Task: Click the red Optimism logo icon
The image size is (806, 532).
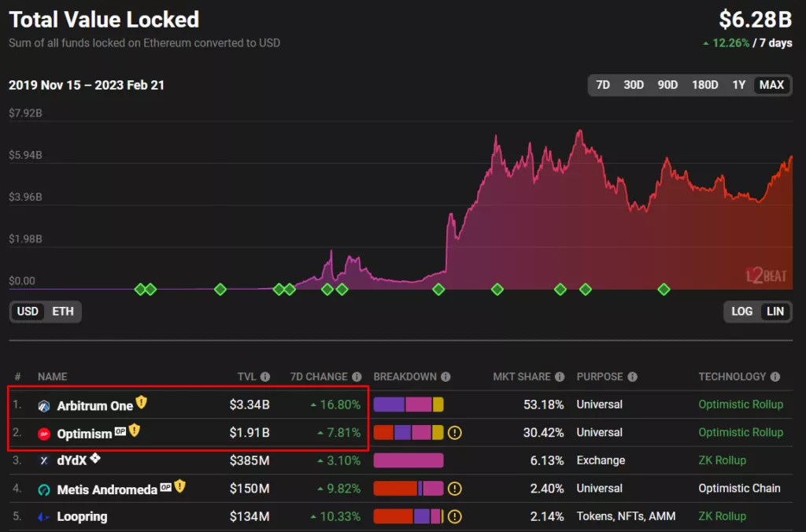Action: (44, 434)
